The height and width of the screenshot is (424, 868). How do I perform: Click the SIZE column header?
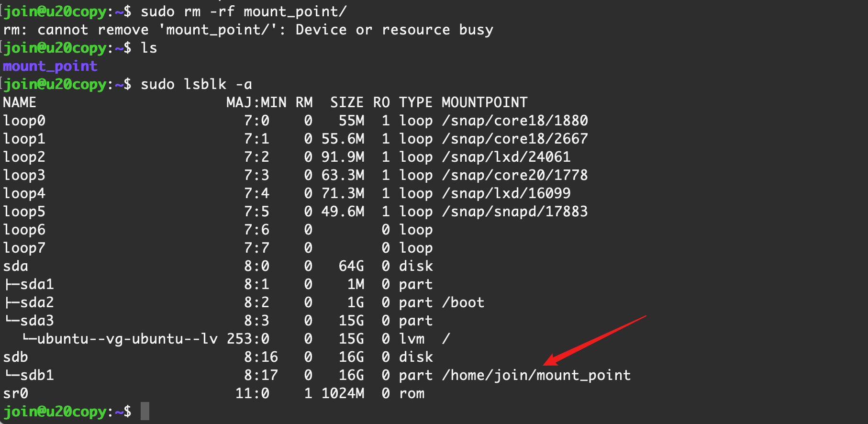pyautogui.click(x=346, y=102)
